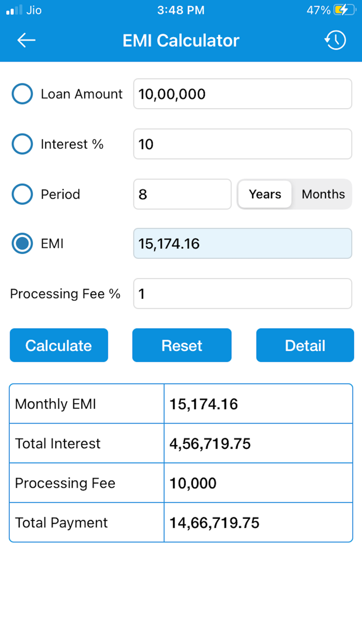Select the Total Interest result row
The image size is (362, 644).
[x=181, y=443]
